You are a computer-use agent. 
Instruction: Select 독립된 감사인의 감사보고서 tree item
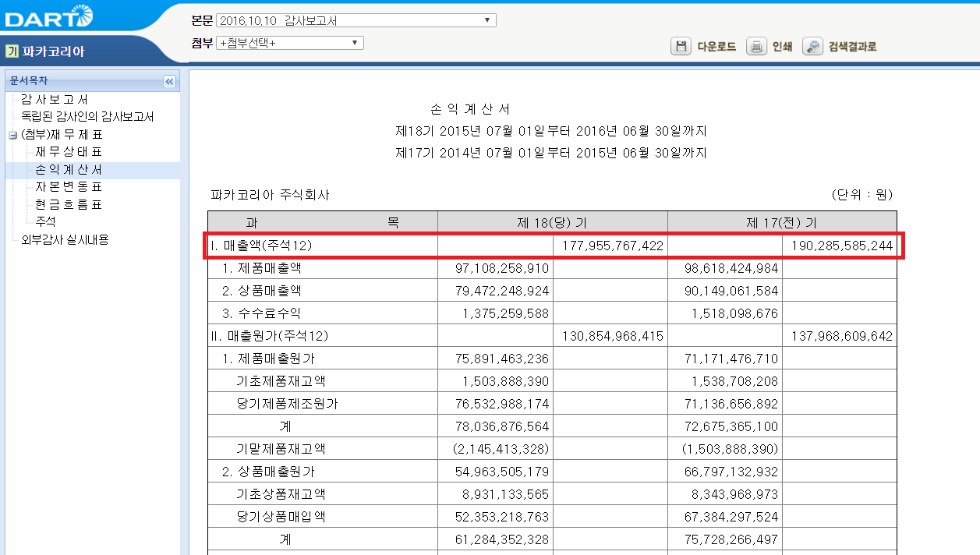click(x=87, y=117)
